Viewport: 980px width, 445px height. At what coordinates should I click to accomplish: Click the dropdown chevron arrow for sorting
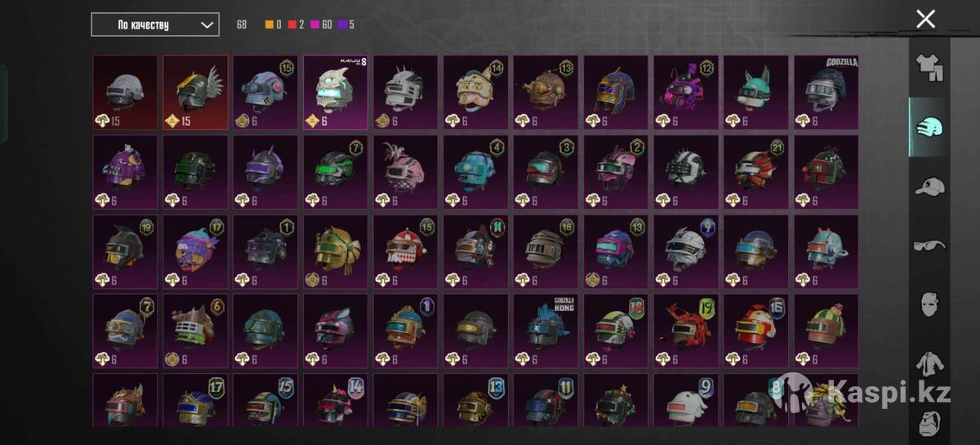206,24
